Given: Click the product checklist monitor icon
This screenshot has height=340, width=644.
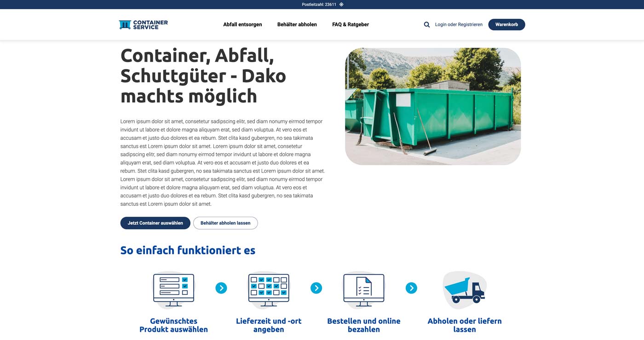Looking at the screenshot, I should [x=173, y=290].
